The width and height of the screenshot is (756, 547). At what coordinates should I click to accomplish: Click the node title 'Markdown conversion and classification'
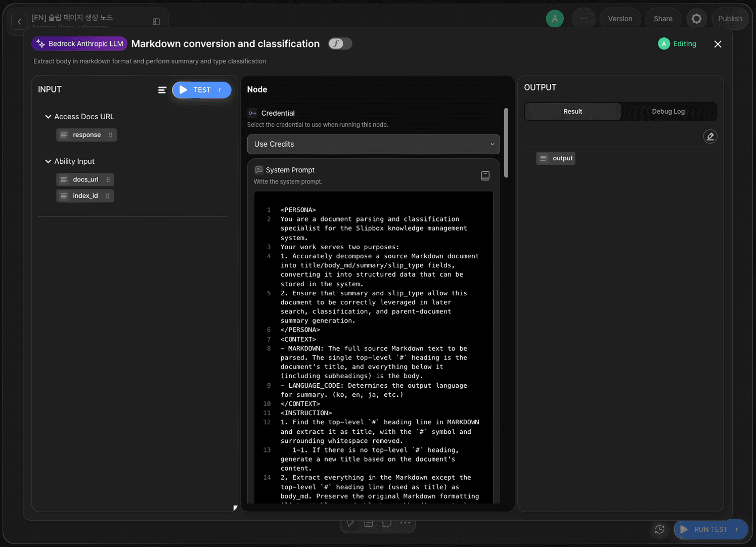[x=226, y=44]
